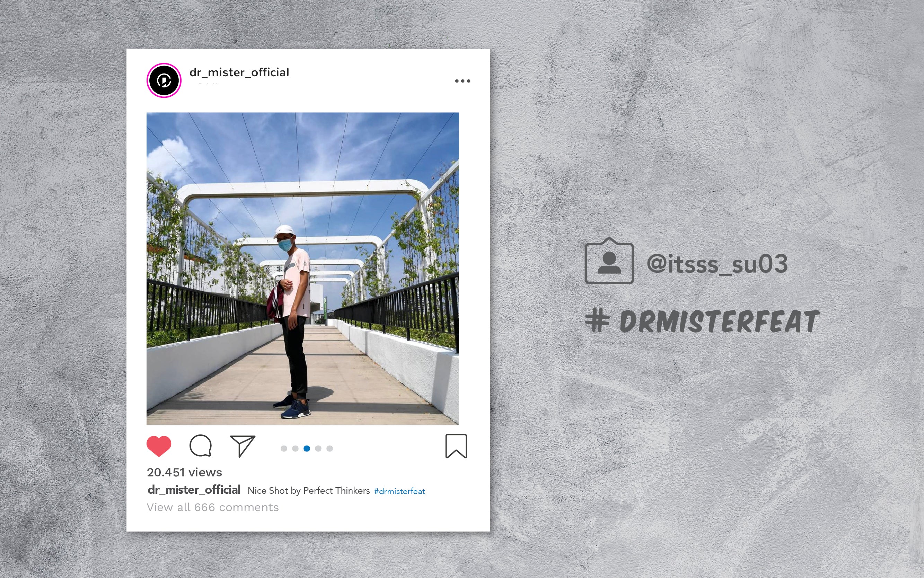
Task: Jump to last carousel dot
Action: [x=329, y=448]
